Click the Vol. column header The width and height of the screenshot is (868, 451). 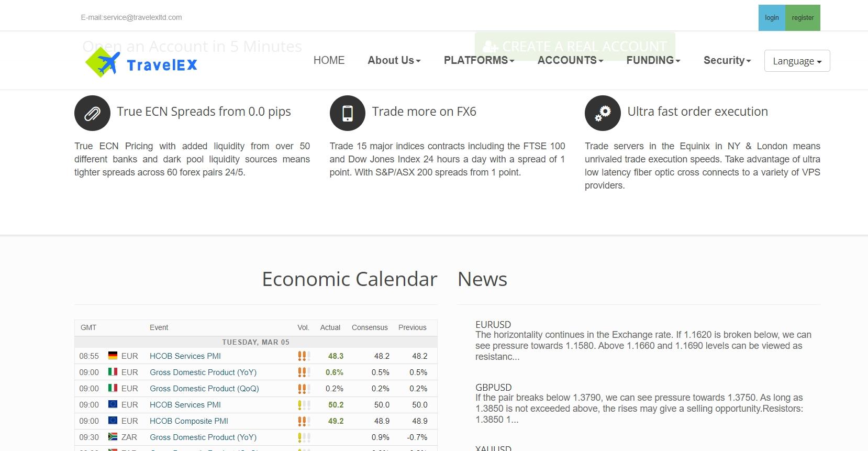[x=304, y=327]
